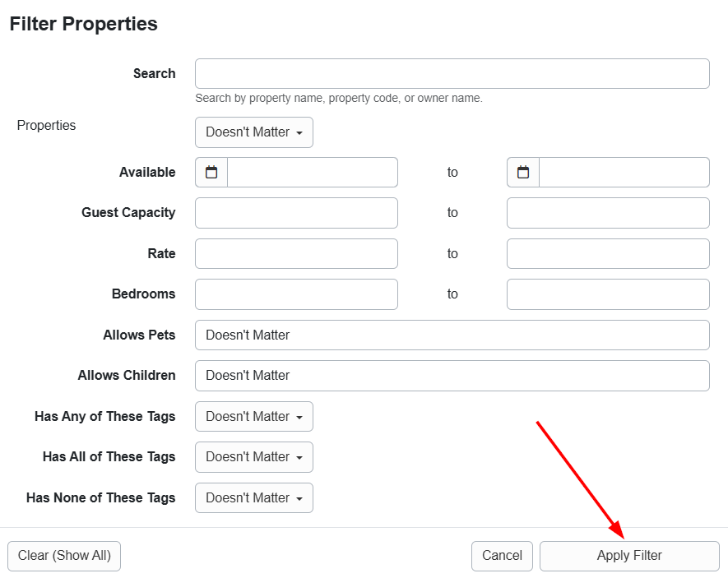Focus the maximum Guest Capacity field
Image resolution: width=728 pixels, height=578 pixels.
pyautogui.click(x=608, y=213)
